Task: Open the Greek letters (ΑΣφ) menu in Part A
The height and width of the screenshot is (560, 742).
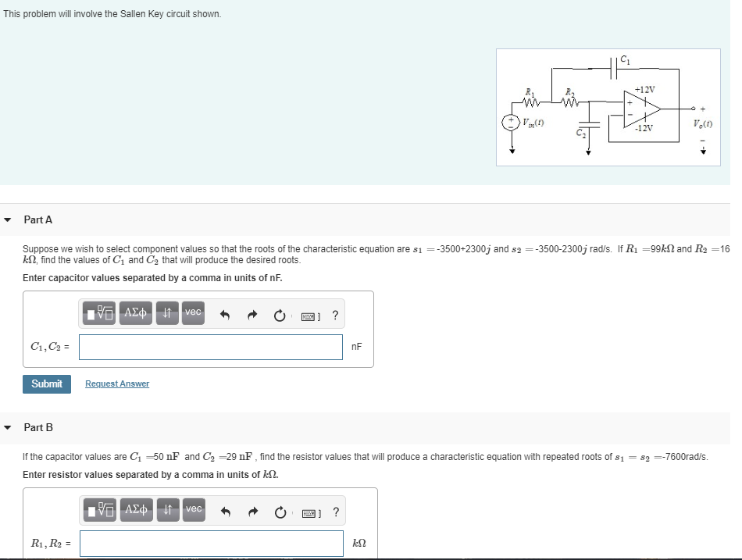Action: (134, 313)
